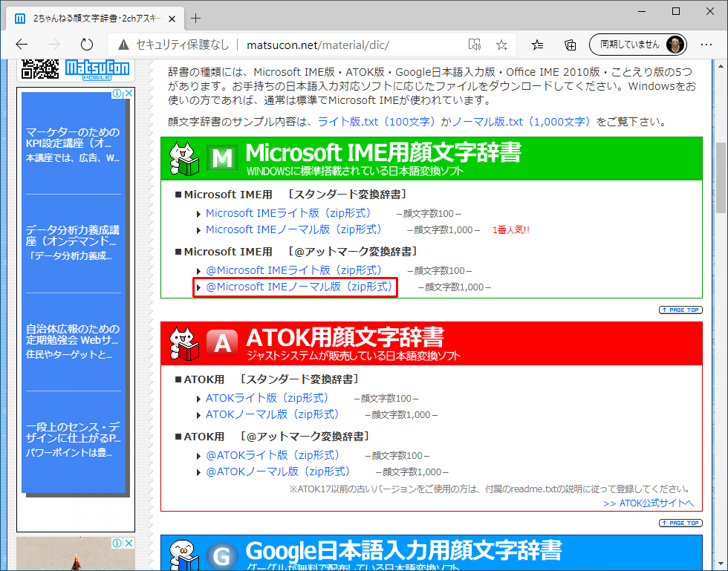Click the profile '同期していません' button

(638, 45)
